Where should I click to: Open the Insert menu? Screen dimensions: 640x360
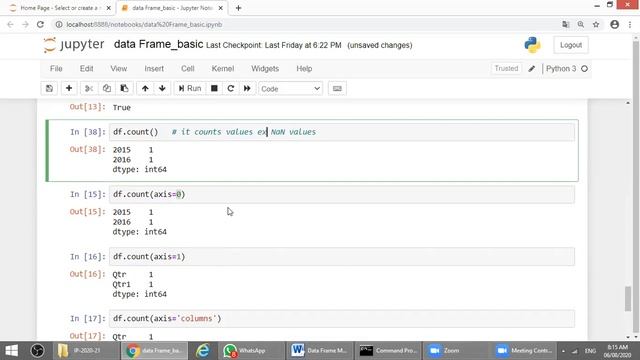coord(154,69)
